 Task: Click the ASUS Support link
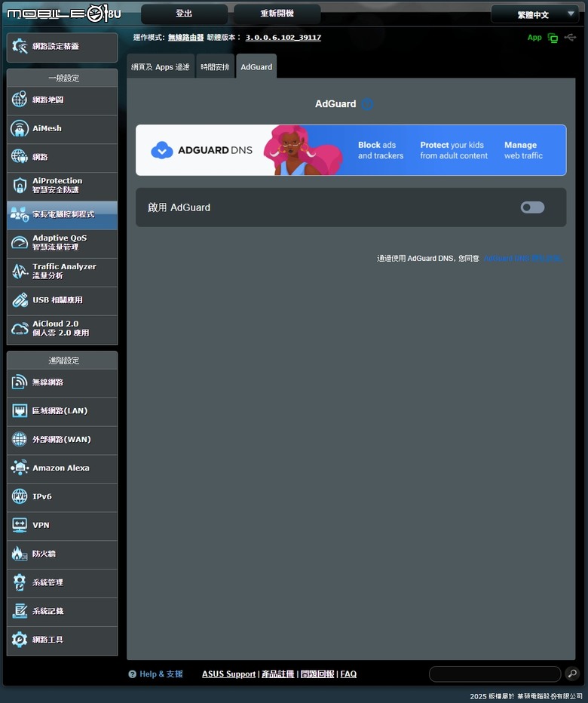coord(228,674)
